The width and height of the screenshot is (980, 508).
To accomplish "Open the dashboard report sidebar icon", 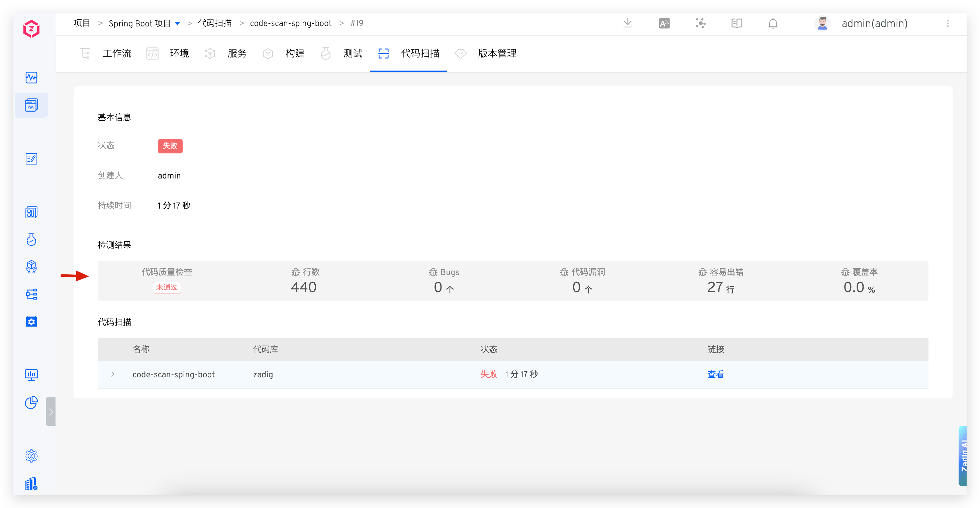I will 31,212.
